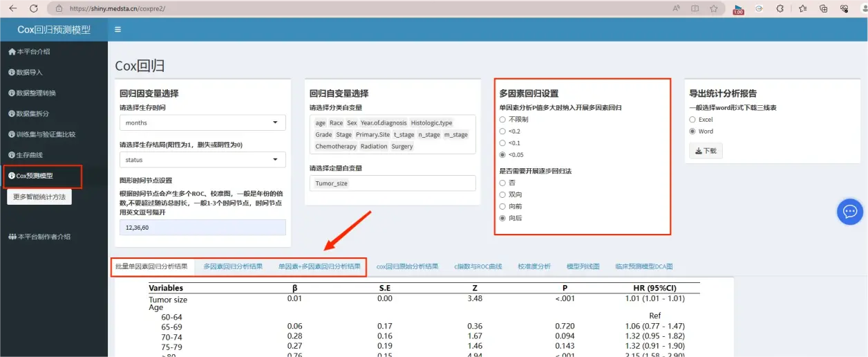Select the <0.05 P-value threshold

pyautogui.click(x=502, y=154)
